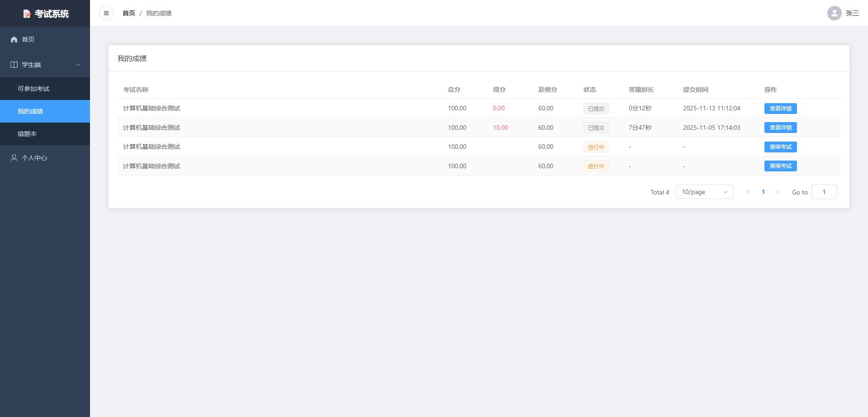Open the 张三 user menu
This screenshot has height=417, width=868.
(852, 13)
